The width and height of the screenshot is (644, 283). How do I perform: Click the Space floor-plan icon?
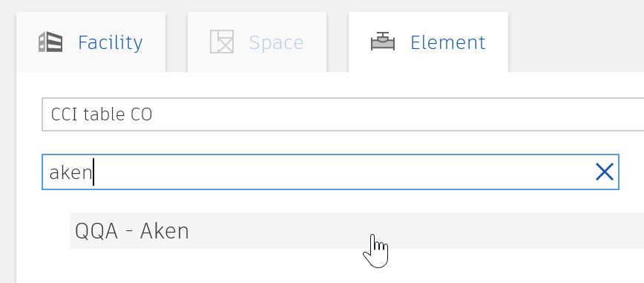222,42
